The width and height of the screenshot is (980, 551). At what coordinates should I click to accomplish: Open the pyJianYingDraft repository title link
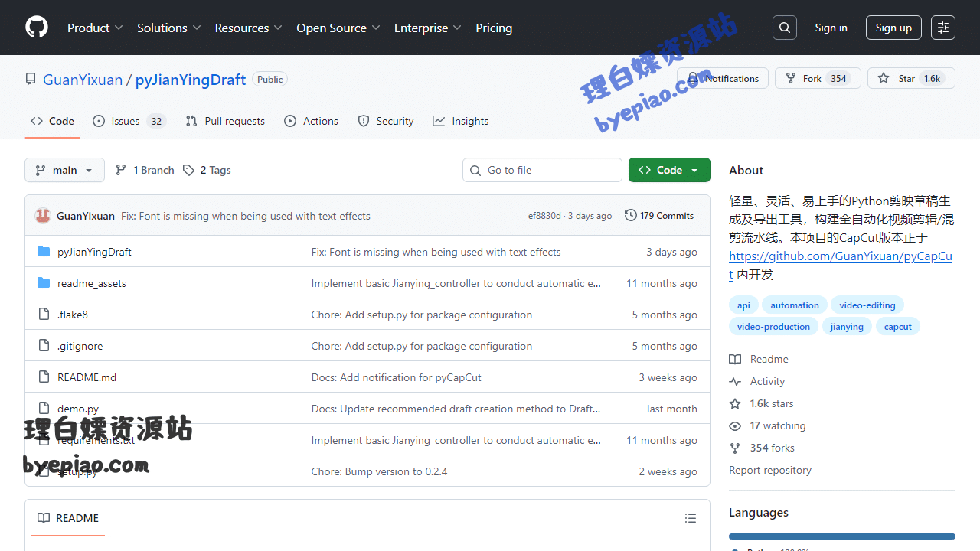pyautogui.click(x=191, y=80)
